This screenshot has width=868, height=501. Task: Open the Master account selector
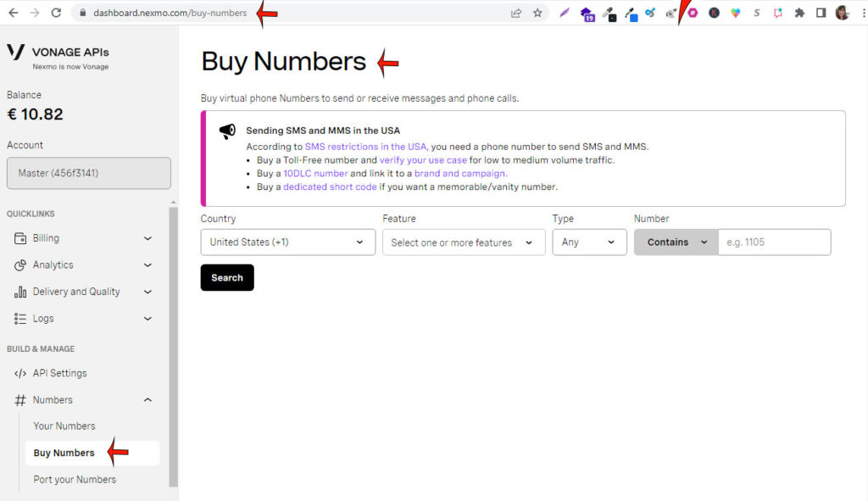[88, 173]
